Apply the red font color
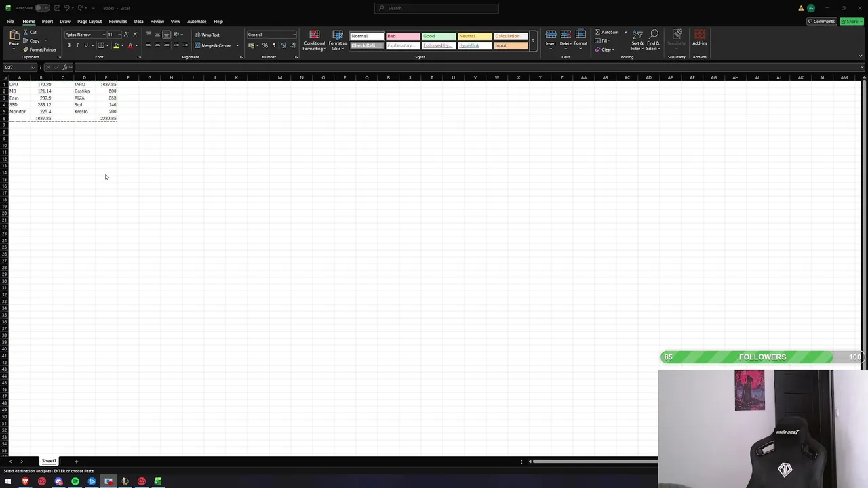The width and height of the screenshot is (868, 488). [130, 45]
